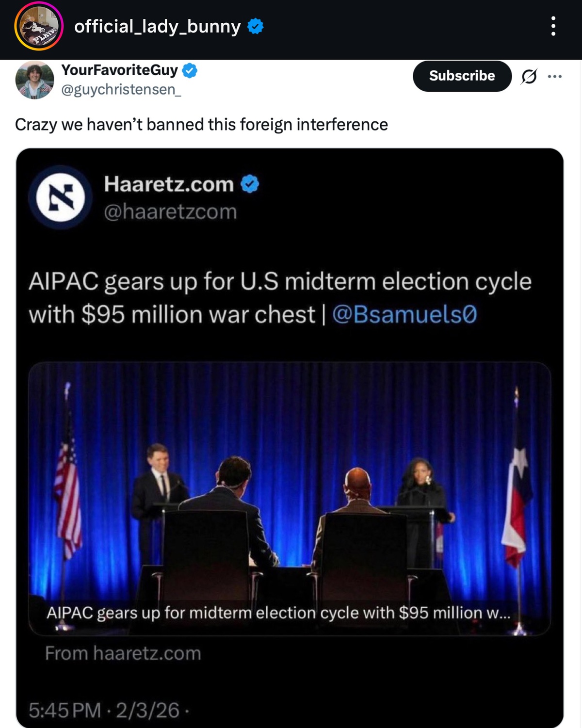Open the vertical three-dot post options menu
The width and height of the screenshot is (582, 728).
[x=553, y=26]
